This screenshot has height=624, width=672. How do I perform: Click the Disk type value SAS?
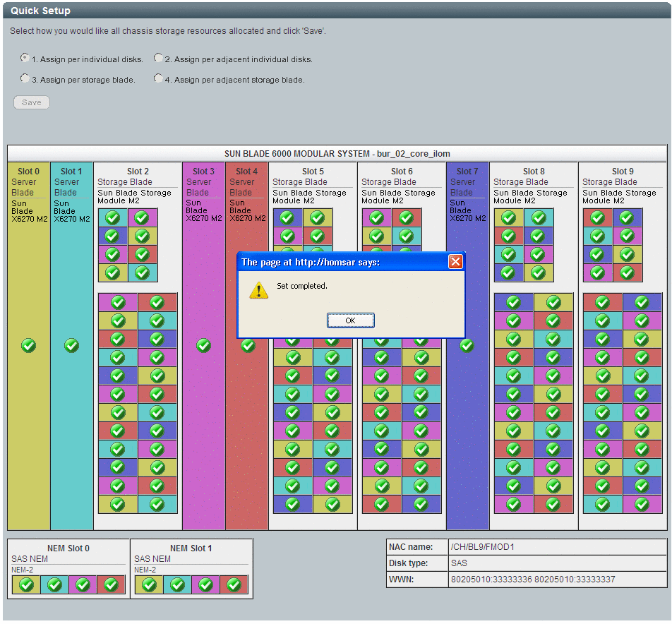pyautogui.click(x=459, y=563)
